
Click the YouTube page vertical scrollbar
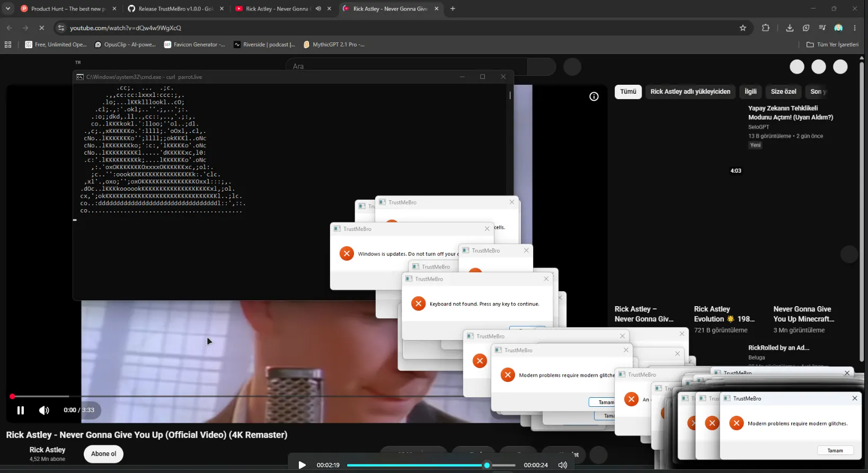pyautogui.click(x=862, y=212)
